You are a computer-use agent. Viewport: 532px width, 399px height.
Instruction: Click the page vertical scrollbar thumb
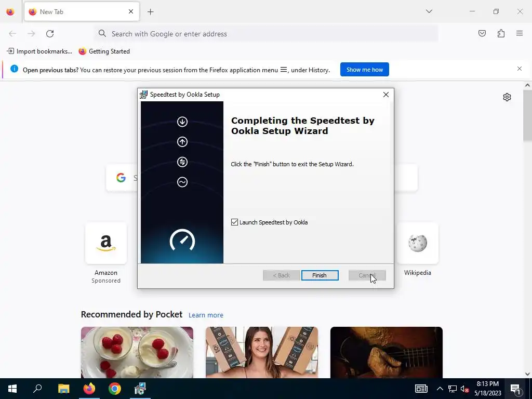(527, 116)
